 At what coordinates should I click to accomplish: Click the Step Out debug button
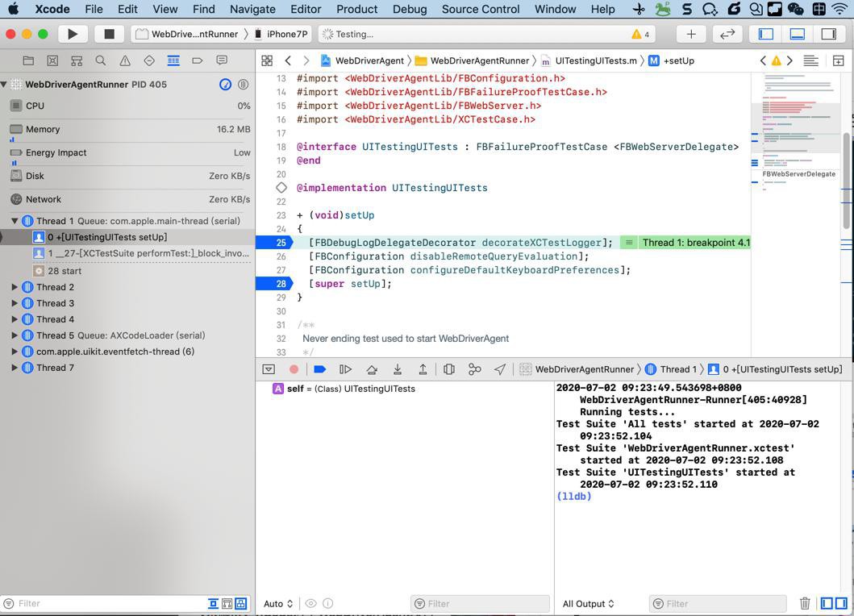pos(423,369)
